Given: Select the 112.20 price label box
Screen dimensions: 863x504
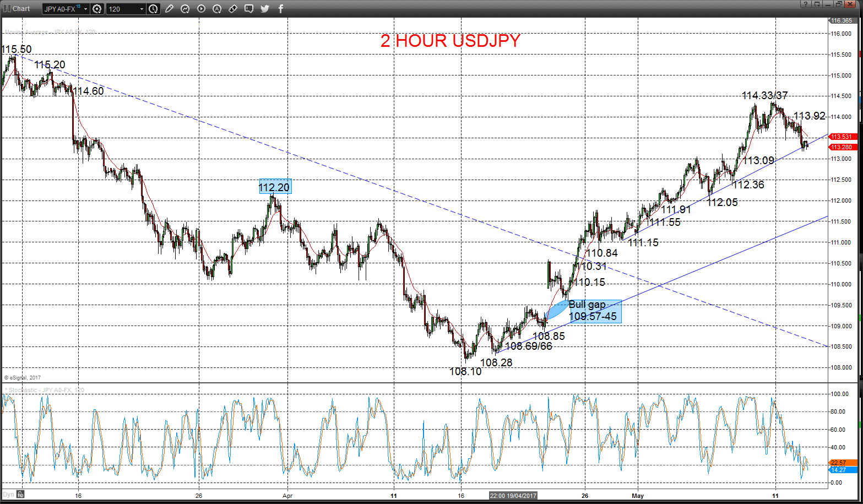Looking at the screenshot, I should [x=274, y=187].
